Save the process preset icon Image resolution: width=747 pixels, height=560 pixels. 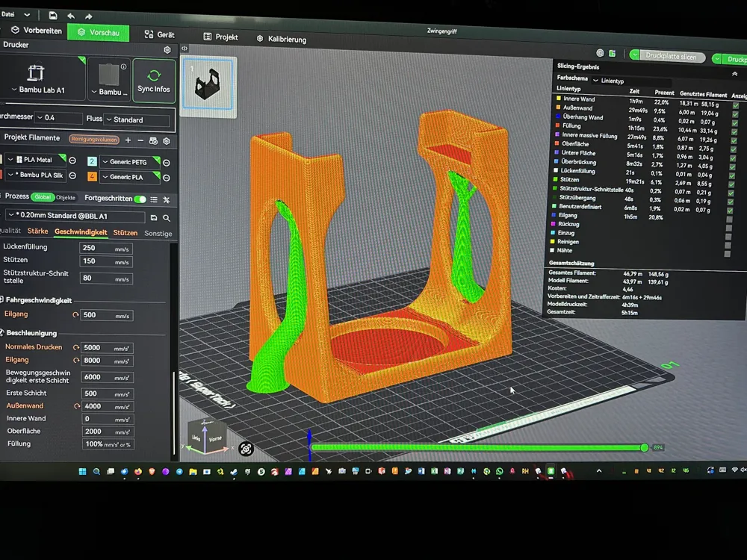[x=154, y=217]
